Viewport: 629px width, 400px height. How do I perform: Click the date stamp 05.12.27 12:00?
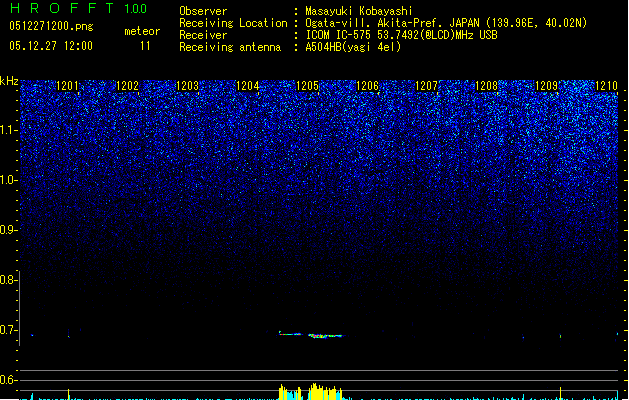tap(51, 46)
